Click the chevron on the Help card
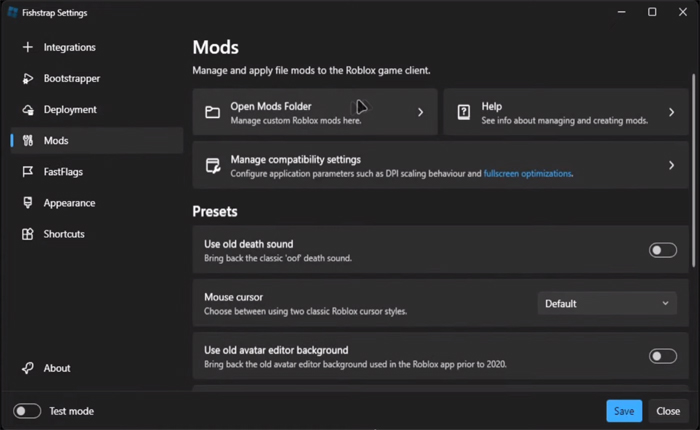Viewport: 700px width, 430px height. (x=671, y=113)
